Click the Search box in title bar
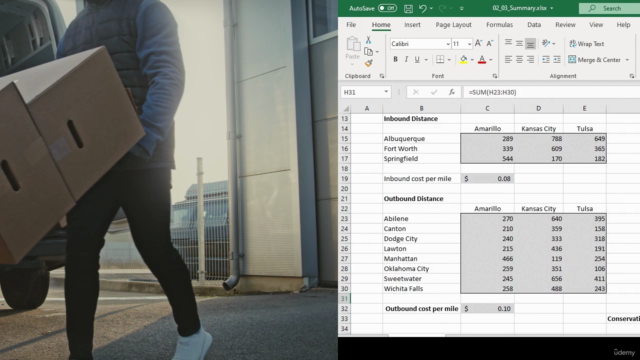Image resolution: width=640 pixels, height=360 pixels. [x=609, y=8]
